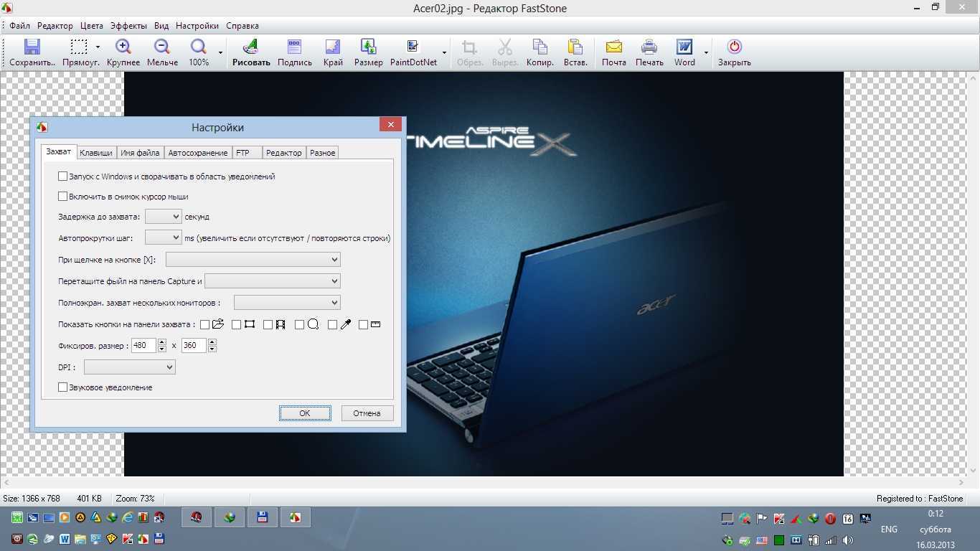Open the Автопрокрутки шаг dropdown
The width and height of the screenshot is (980, 551).
[163, 237]
